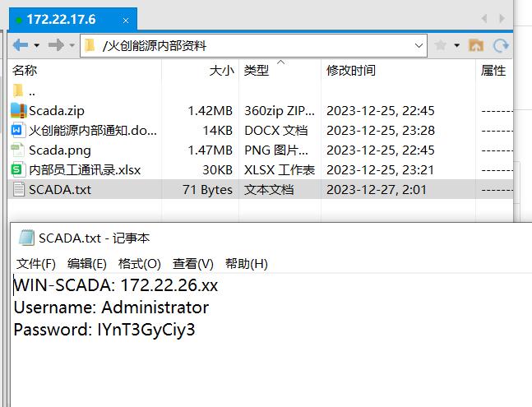
Task: Sort files by the 大小 column
Action: click(x=221, y=71)
